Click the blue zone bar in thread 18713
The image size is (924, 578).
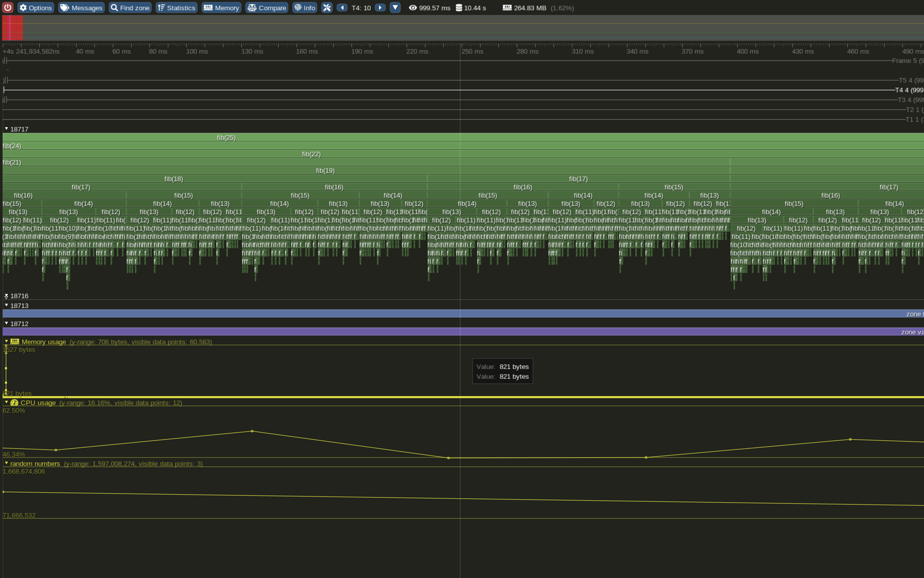[x=463, y=314]
